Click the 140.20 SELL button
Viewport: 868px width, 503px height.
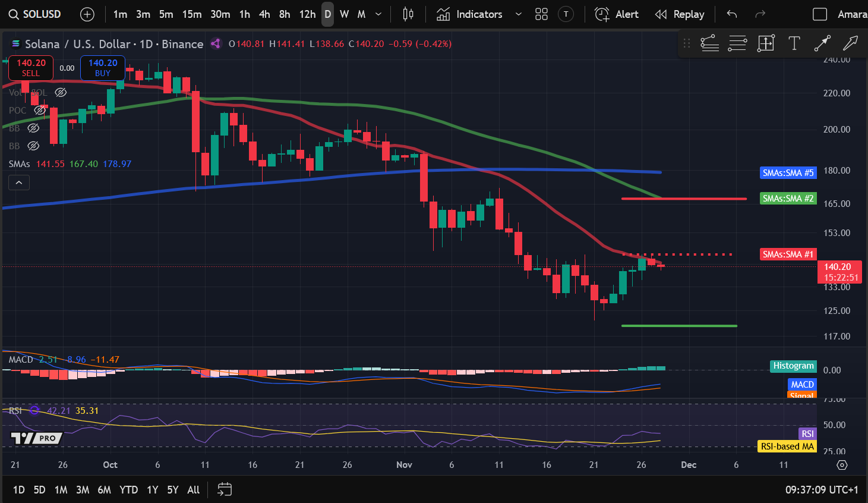(x=30, y=68)
